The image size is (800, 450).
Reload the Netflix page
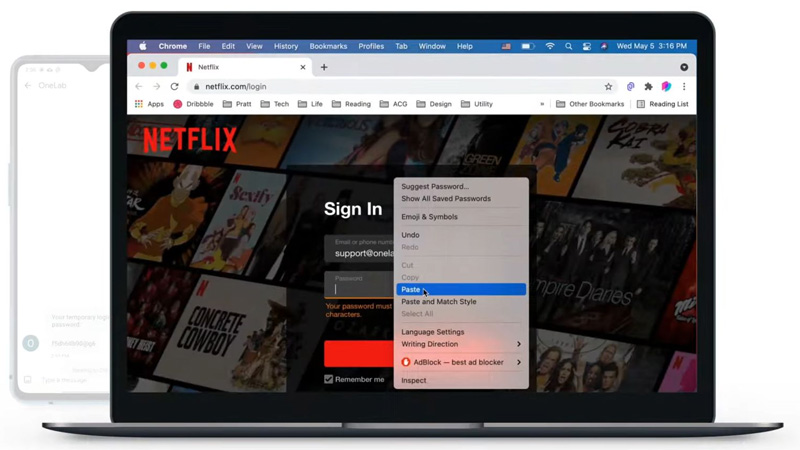pos(174,87)
